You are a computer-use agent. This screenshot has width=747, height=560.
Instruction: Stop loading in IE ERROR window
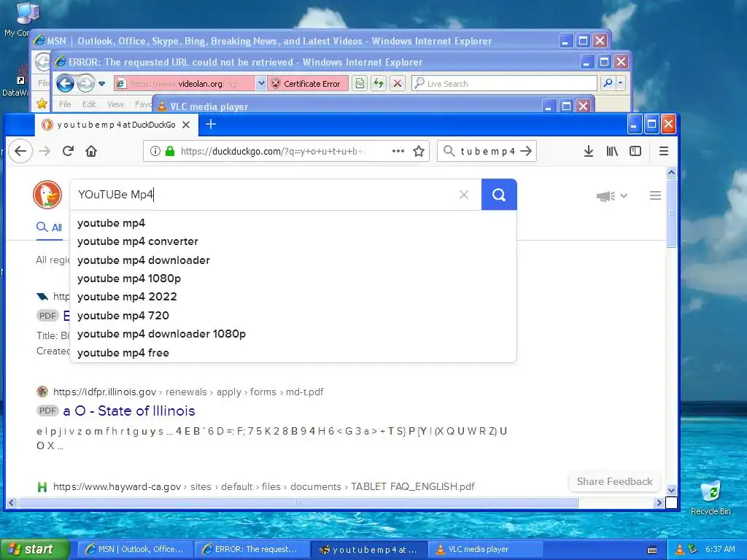[398, 84]
